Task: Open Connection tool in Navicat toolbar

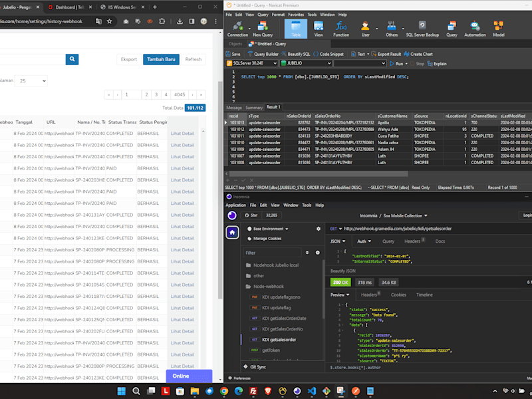Action: [x=237, y=29]
